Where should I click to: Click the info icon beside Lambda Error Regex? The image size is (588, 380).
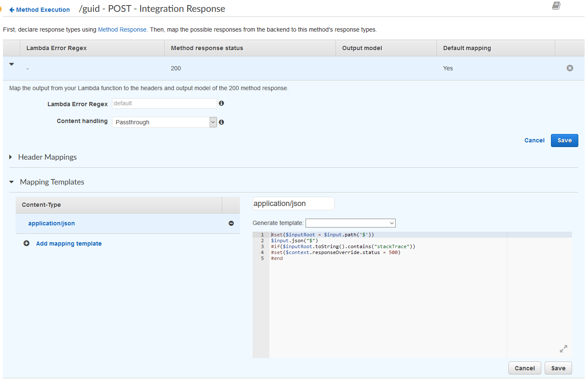[x=221, y=103]
